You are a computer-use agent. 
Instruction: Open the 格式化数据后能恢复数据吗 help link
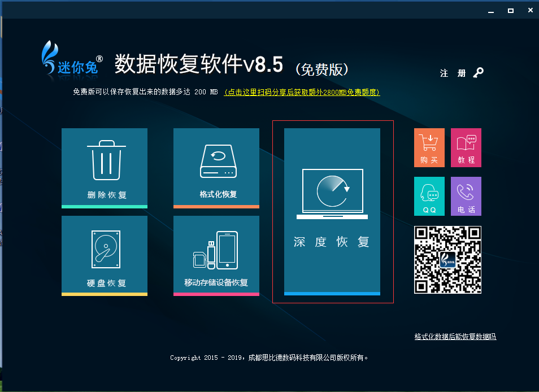coord(455,336)
